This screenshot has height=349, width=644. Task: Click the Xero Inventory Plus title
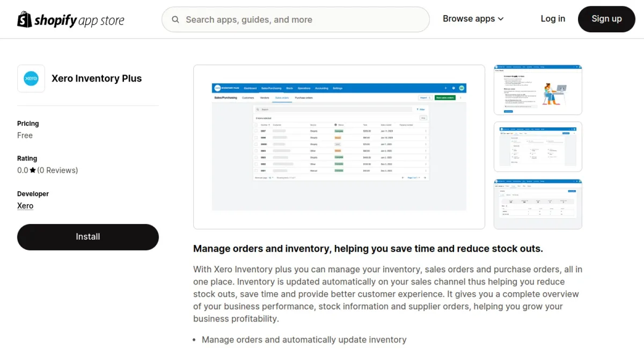click(x=97, y=78)
